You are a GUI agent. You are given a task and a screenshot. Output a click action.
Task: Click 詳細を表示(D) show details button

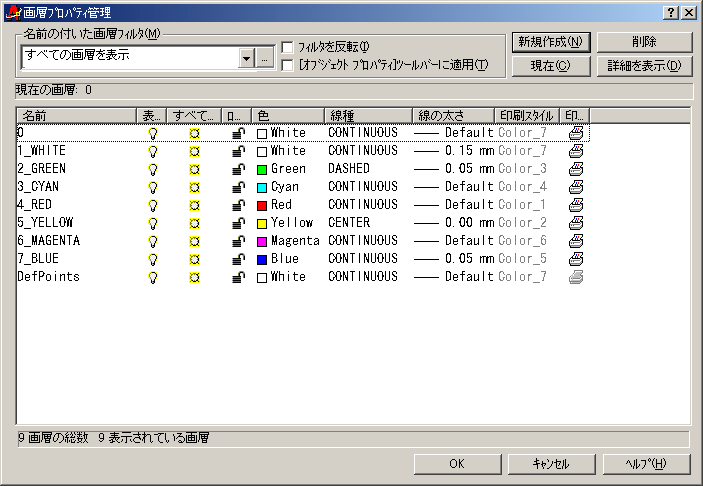tap(645, 66)
